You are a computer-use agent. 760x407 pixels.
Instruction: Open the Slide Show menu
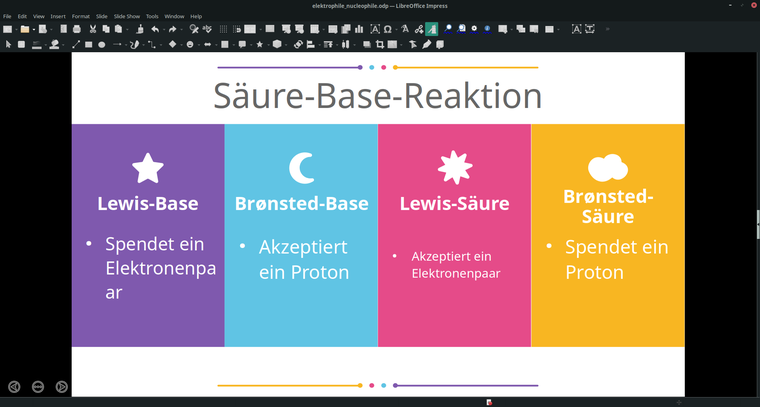coord(127,16)
